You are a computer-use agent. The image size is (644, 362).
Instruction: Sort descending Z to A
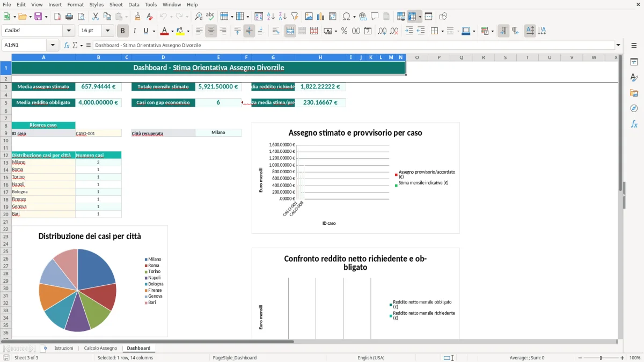pos(282,17)
